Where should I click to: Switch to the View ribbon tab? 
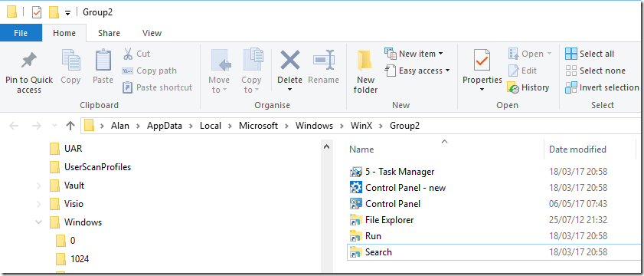(x=152, y=33)
